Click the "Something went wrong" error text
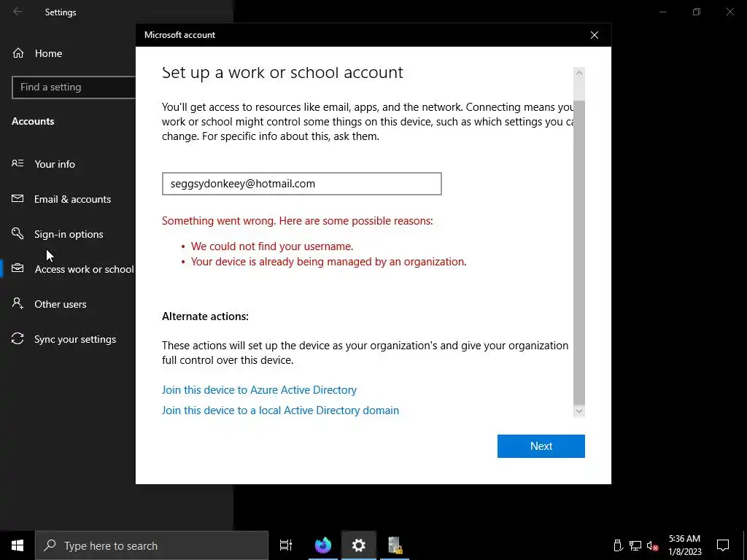747x560 pixels. click(298, 221)
